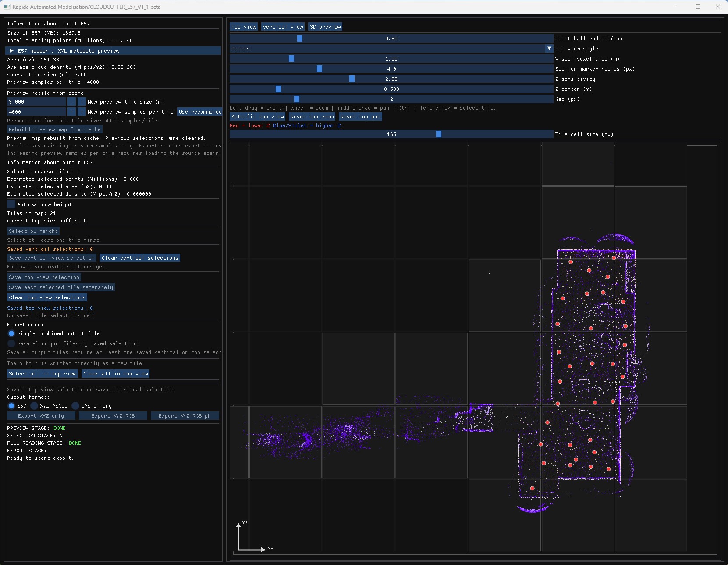728x565 pixels.
Task: Open the Top view style dropdown
Action: click(x=391, y=49)
